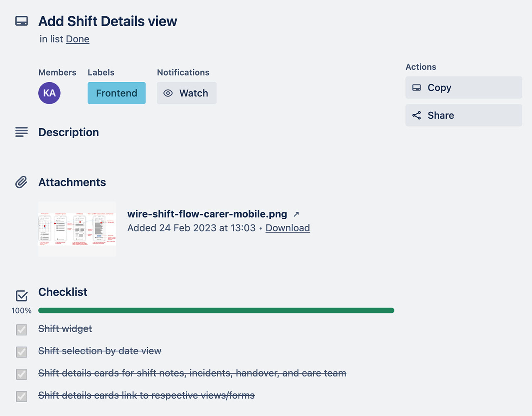Click the Checklist section icon

click(21, 295)
